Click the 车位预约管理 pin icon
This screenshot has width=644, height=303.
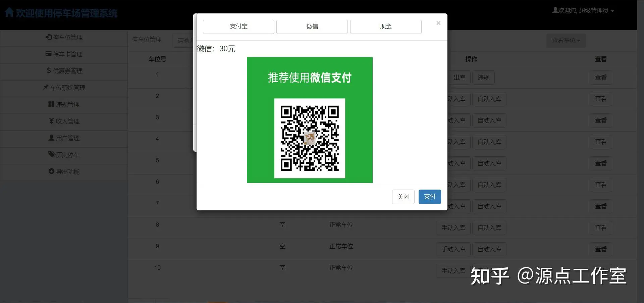pos(46,87)
